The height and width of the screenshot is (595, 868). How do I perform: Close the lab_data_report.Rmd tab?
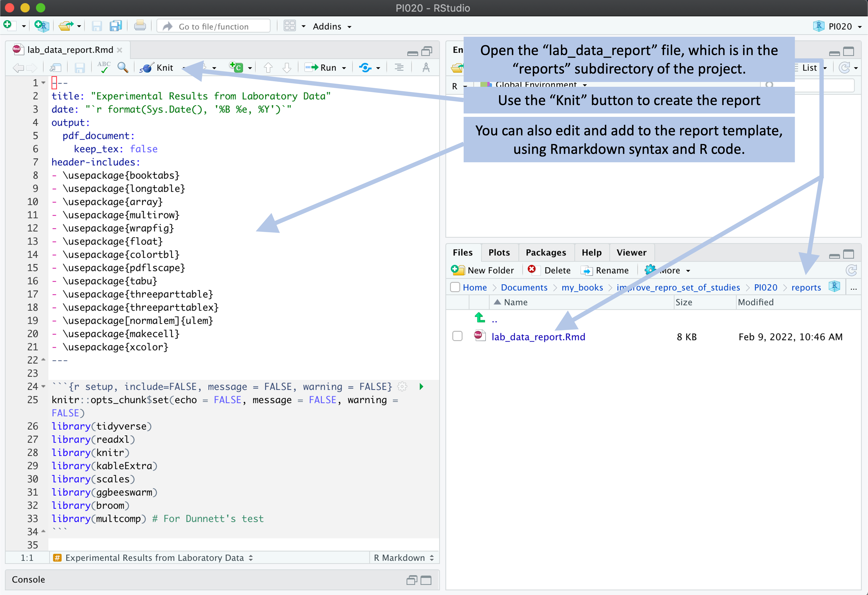pyautogui.click(x=119, y=50)
